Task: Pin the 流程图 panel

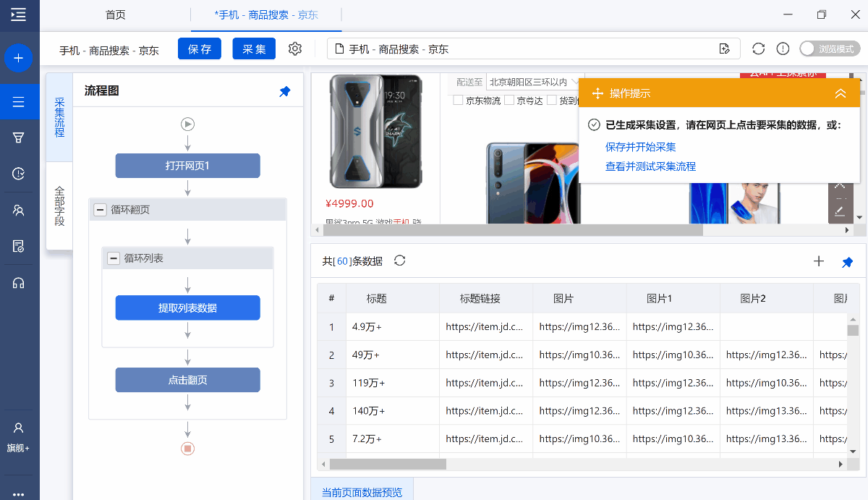Action: 285,91
